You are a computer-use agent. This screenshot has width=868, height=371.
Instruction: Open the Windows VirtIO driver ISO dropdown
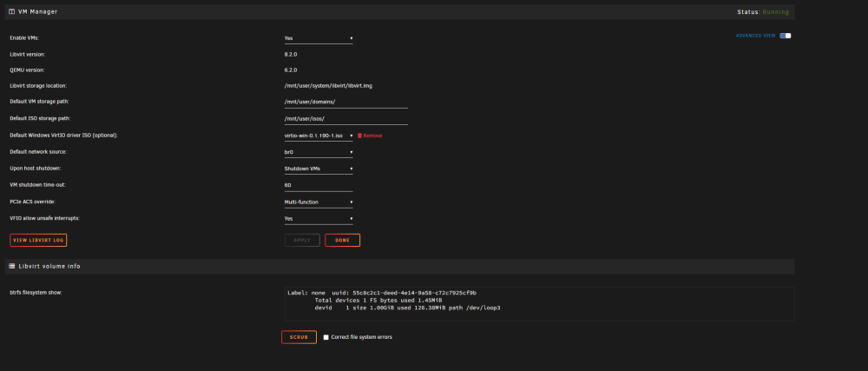click(x=319, y=136)
